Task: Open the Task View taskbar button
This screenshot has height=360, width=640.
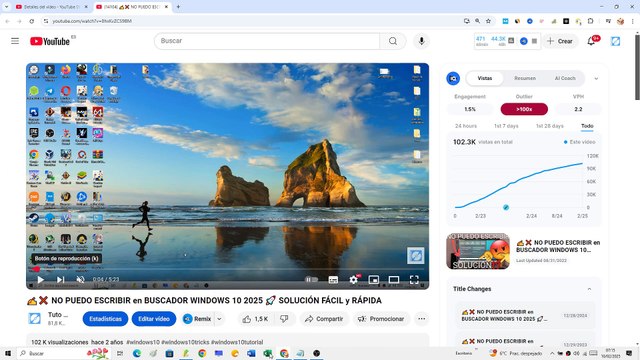Action: coord(120,353)
